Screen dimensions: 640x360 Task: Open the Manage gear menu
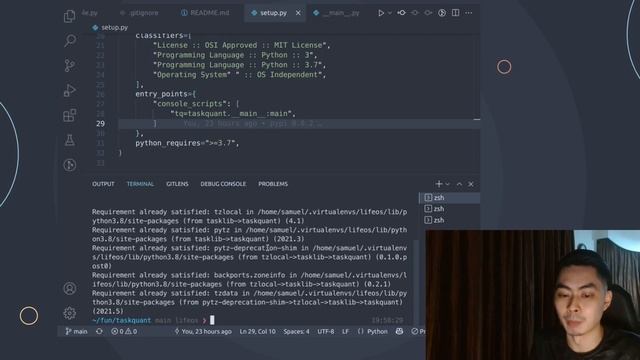(69, 313)
